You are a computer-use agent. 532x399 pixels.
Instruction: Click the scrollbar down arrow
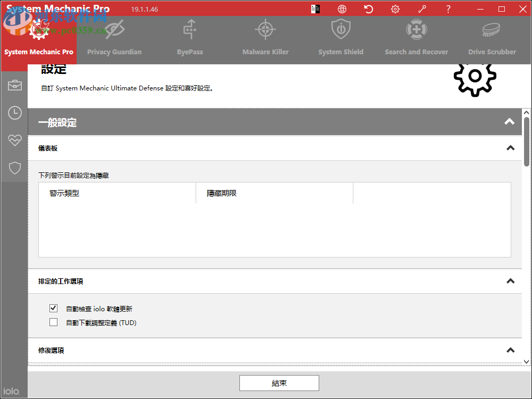[526, 362]
